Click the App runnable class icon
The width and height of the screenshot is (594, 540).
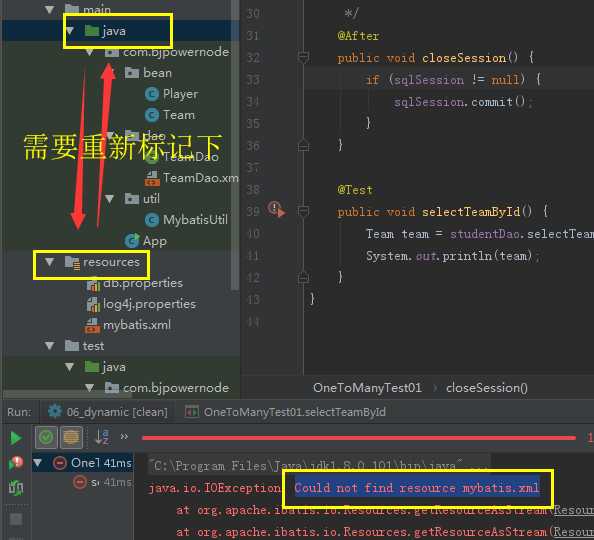(x=132, y=241)
